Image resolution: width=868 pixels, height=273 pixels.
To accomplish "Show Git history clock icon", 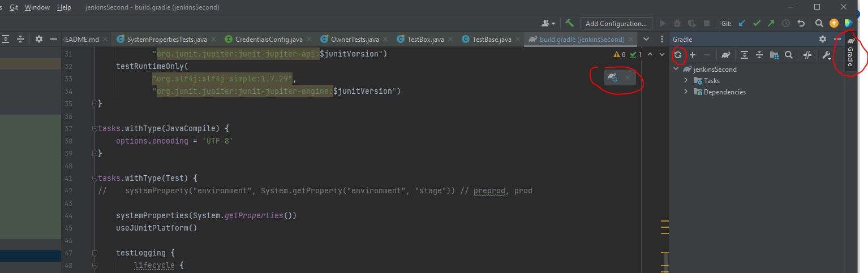I will pos(786,23).
